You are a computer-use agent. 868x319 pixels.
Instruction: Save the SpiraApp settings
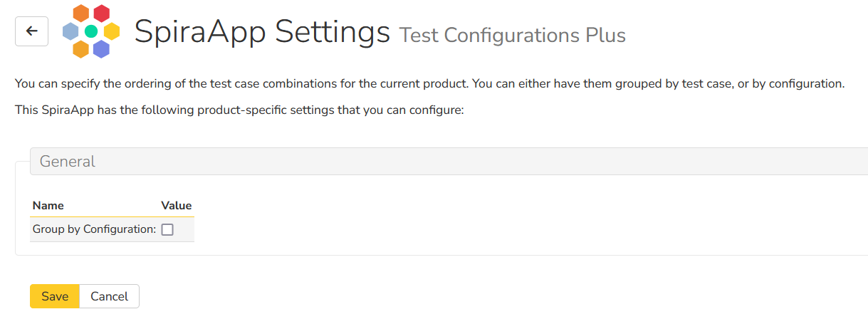(55, 296)
